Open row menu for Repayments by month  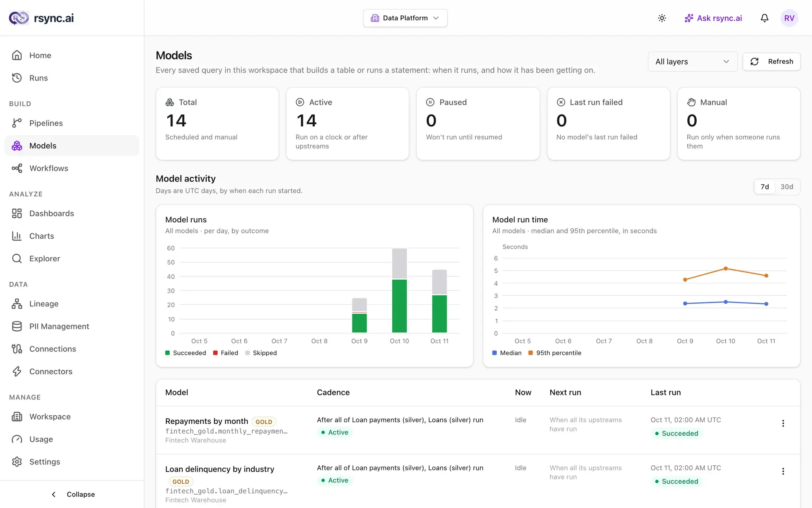(x=783, y=423)
